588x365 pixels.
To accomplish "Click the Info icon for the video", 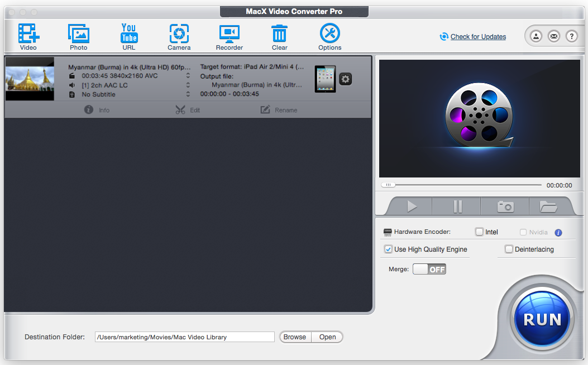I will (x=88, y=110).
